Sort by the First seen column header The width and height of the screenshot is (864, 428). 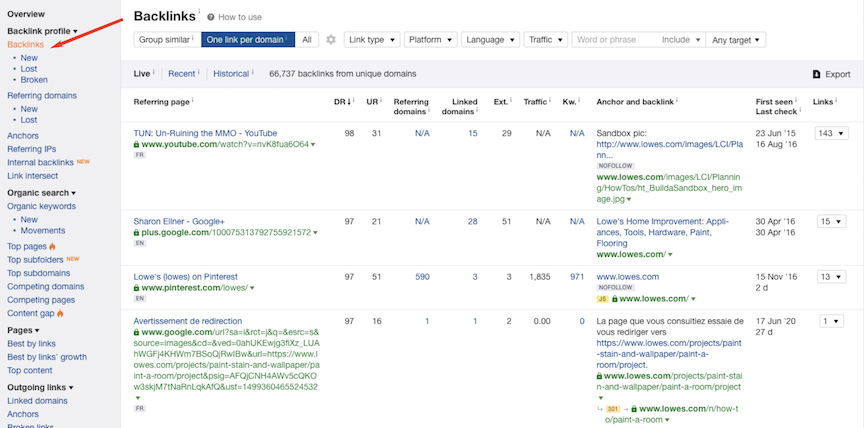(776, 102)
